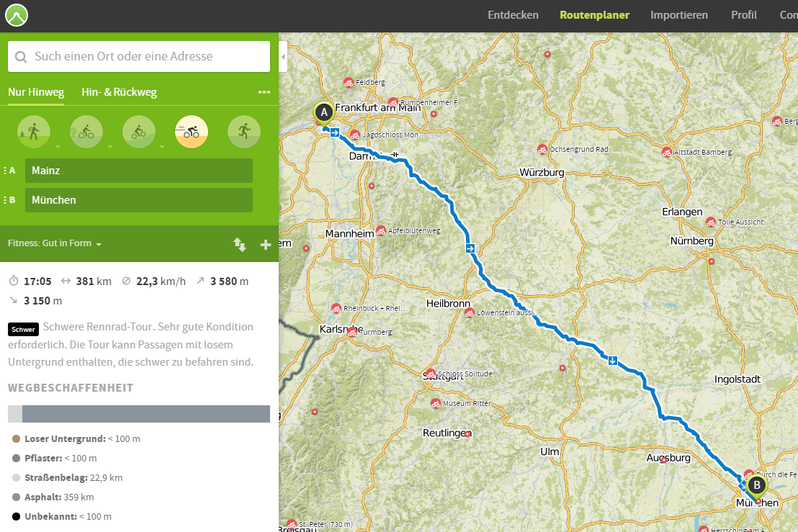Viewport: 798px width, 532px height.
Task: Choose the mountain bike sport icon
Action: pos(138,132)
